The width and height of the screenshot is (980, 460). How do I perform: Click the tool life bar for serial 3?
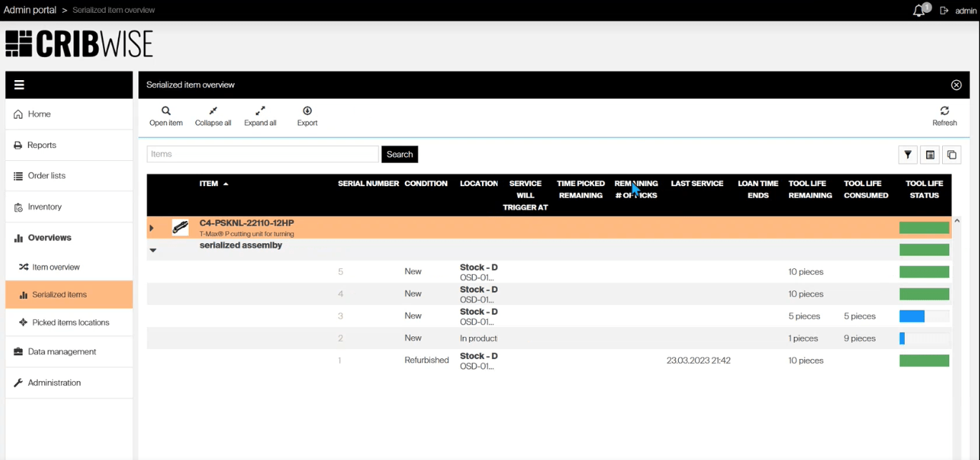click(923, 316)
